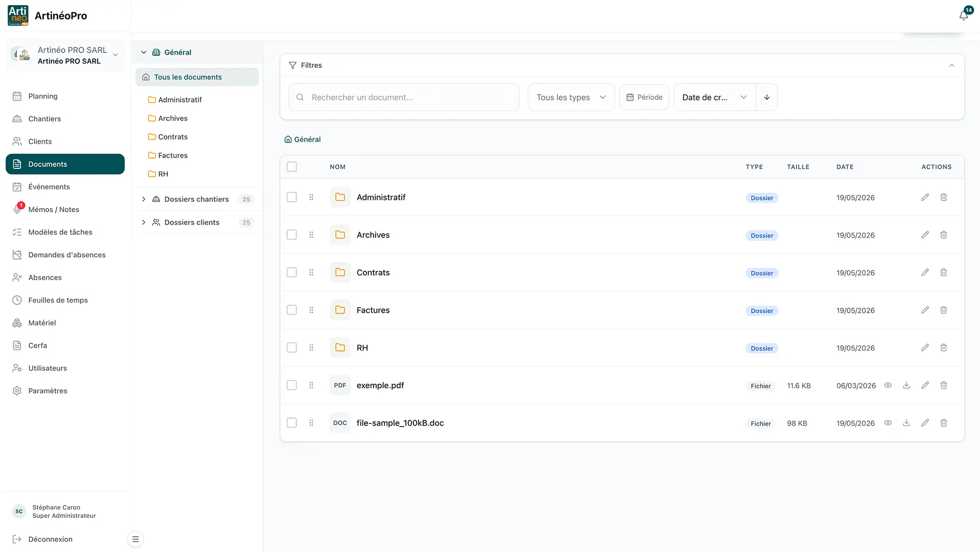The image size is (980, 551).
Task: Open the notifications bell
Action: pyautogui.click(x=964, y=15)
